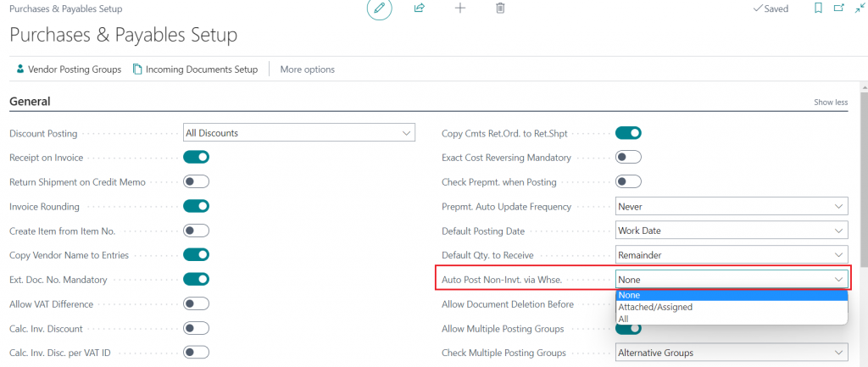Select None from the dropdown list
This screenshot has height=367, width=868.
(x=732, y=295)
